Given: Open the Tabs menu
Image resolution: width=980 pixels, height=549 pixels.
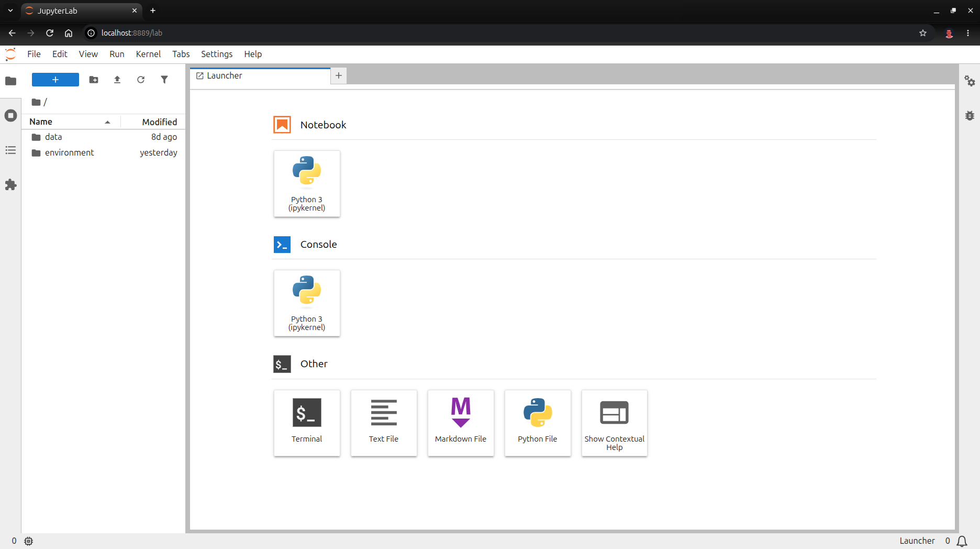Looking at the screenshot, I should point(181,54).
